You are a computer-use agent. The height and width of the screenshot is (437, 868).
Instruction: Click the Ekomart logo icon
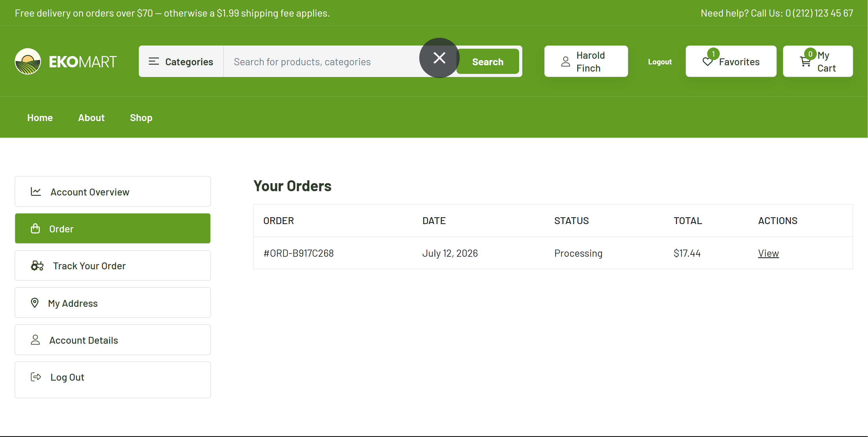tap(28, 61)
